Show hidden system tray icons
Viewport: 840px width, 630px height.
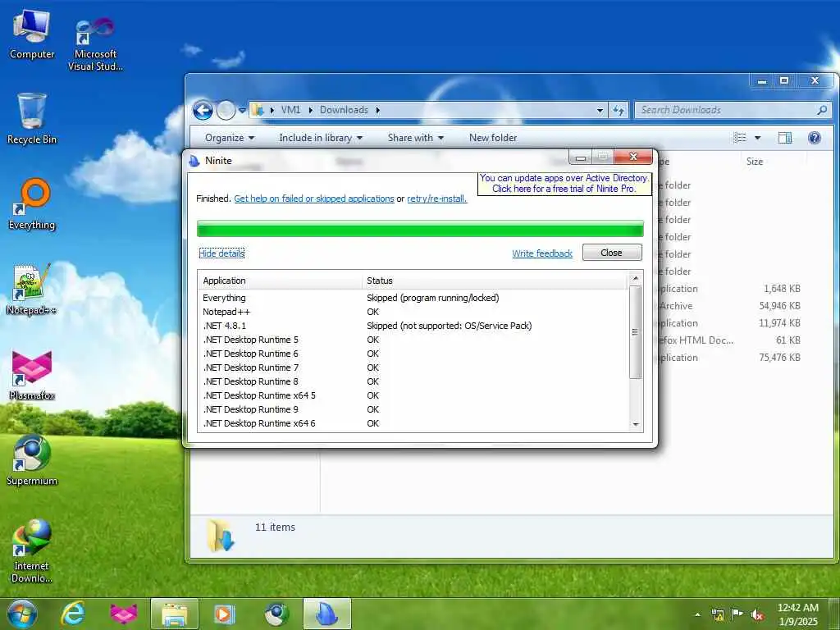[x=697, y=614]
